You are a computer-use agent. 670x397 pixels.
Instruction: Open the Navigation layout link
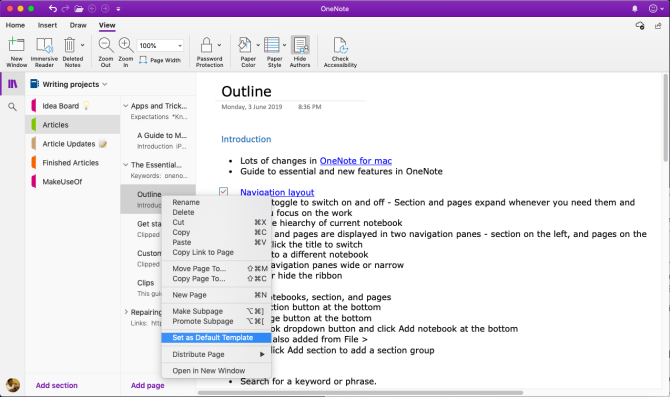[x=277, y=192]
